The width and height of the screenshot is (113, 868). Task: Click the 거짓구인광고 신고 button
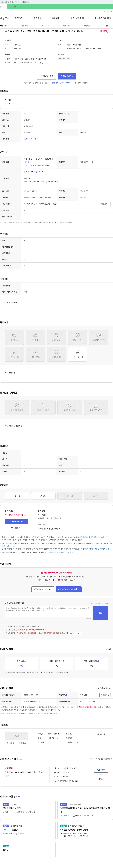(x=104, y=688)
